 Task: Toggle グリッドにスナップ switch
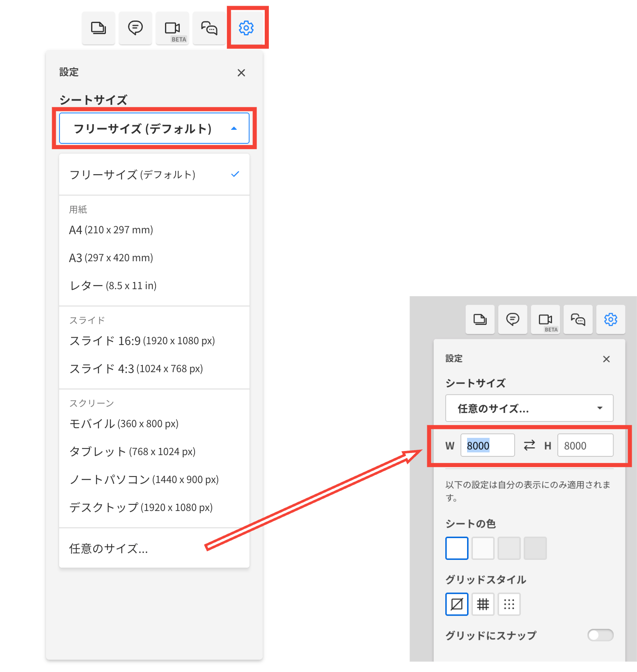[x=600, y=635]
